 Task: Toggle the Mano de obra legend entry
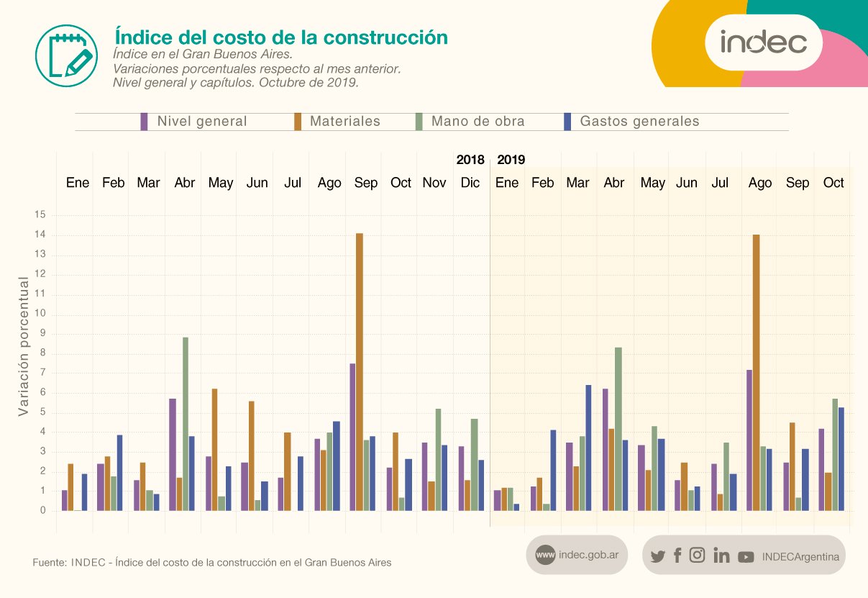(x=478, y=122)
